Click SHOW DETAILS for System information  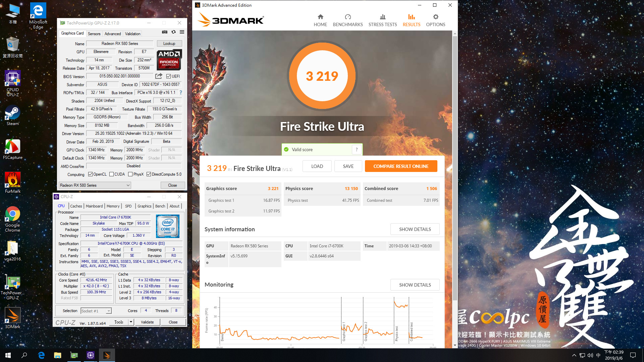415,229
